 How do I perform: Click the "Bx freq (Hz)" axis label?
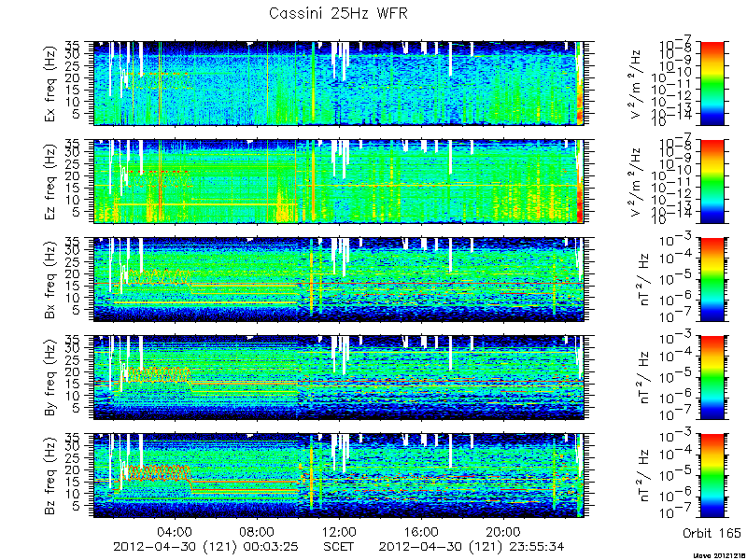coord(51,280)
